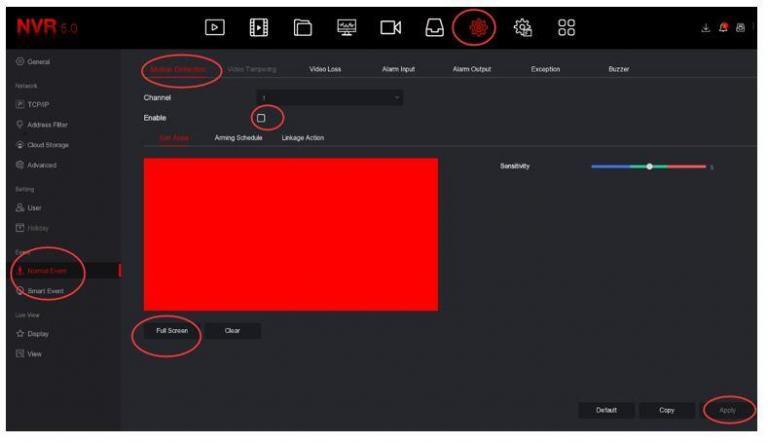The width and height of the screenshot is (768, 443).
Task: Open the File Management folder icon
Action: (303, 27)
